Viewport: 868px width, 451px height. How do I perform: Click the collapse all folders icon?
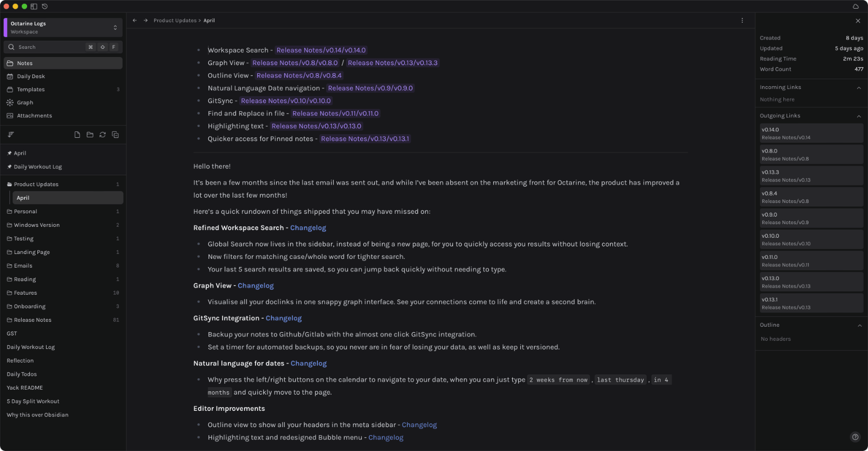(115, 135)
